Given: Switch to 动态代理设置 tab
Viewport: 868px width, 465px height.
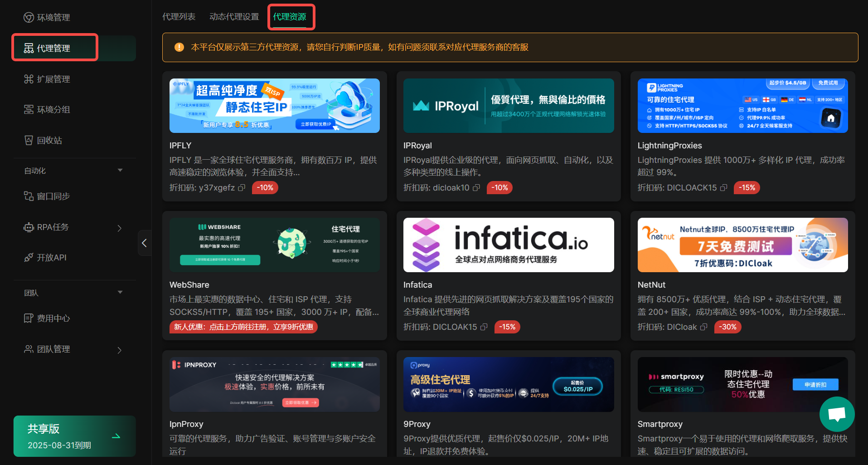Looking at the screenshot, I should point(234,17).
